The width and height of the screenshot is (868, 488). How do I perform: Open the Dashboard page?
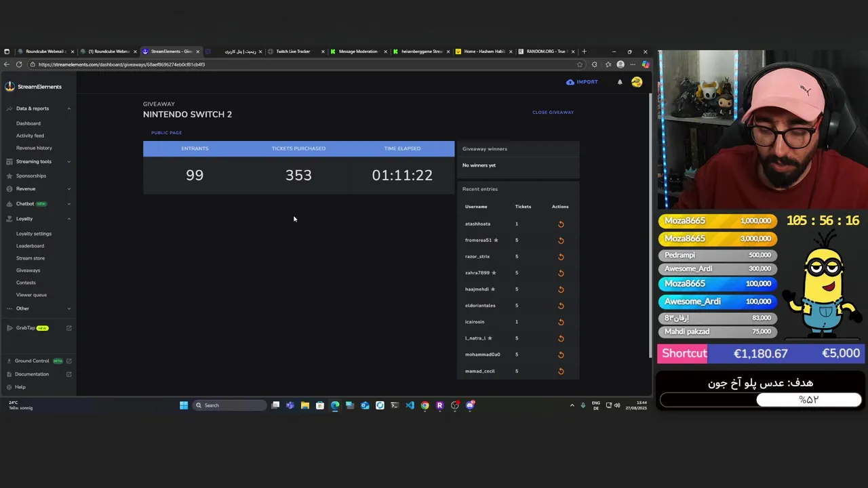(x=28, y=123)
